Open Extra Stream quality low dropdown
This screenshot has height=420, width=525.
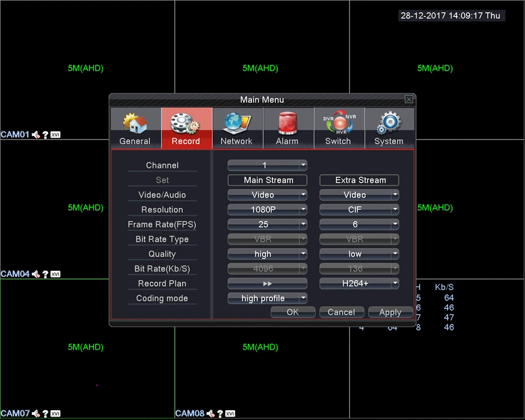pyautogui.click(x=359, y=254)
